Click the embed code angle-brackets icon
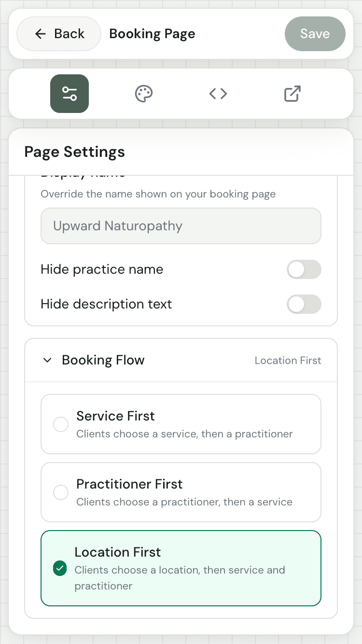The image size is (362, 644). pyautogui.click(x=218, y=94)
